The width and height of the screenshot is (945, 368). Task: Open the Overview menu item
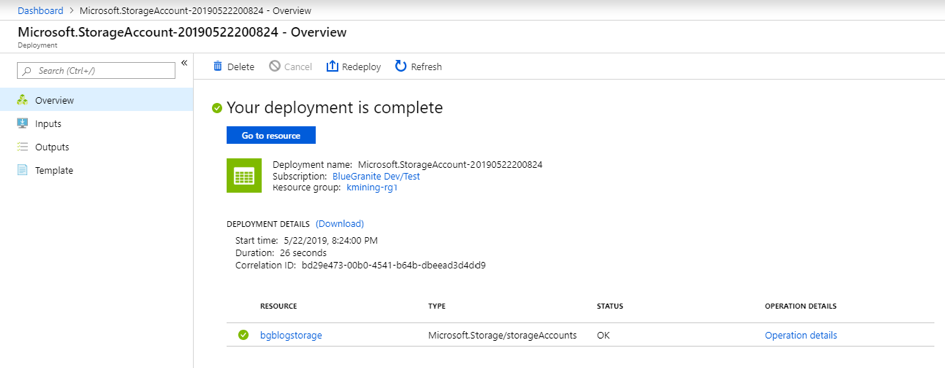click(96, 100)
